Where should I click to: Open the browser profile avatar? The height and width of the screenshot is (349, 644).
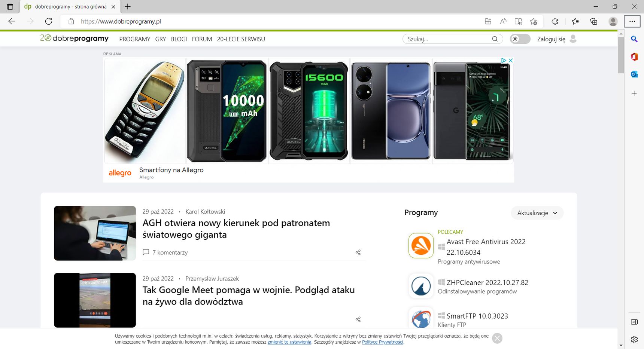pos(613,21)
